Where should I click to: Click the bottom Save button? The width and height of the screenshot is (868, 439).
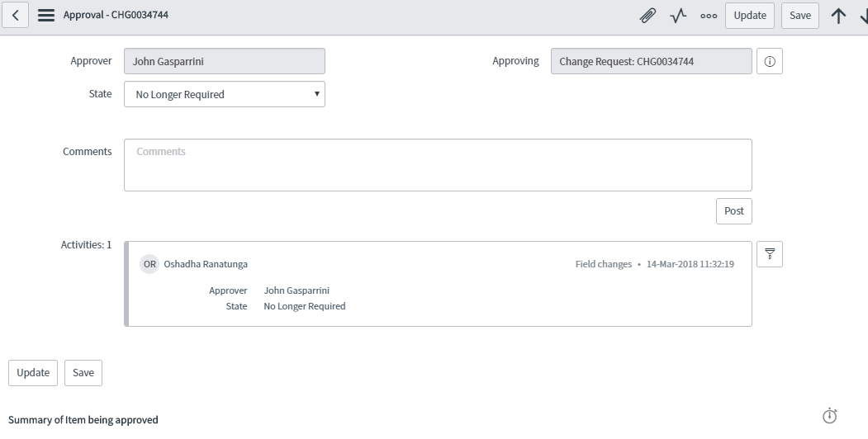83,373
